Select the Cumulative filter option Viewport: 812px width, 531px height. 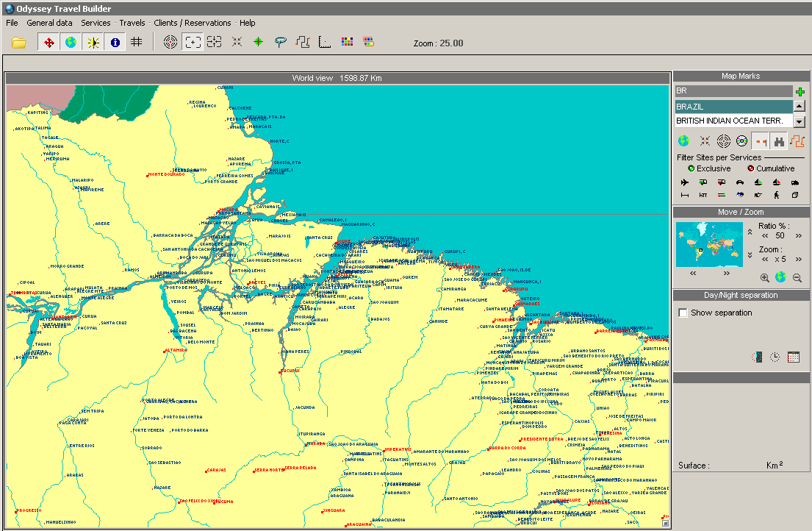[750, 168]
